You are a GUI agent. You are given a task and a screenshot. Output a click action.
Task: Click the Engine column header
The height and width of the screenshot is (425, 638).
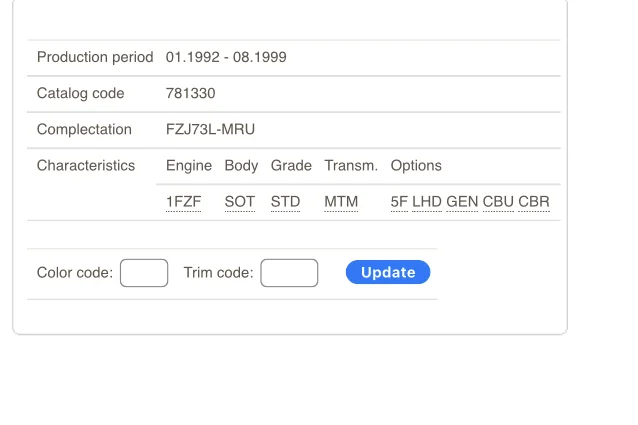point(189,166)
